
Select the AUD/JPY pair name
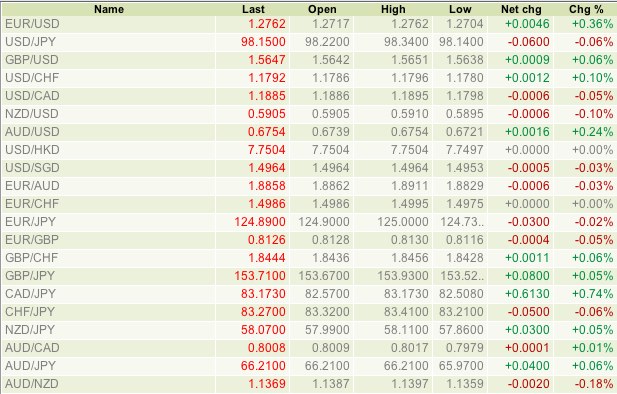[30, 366]
